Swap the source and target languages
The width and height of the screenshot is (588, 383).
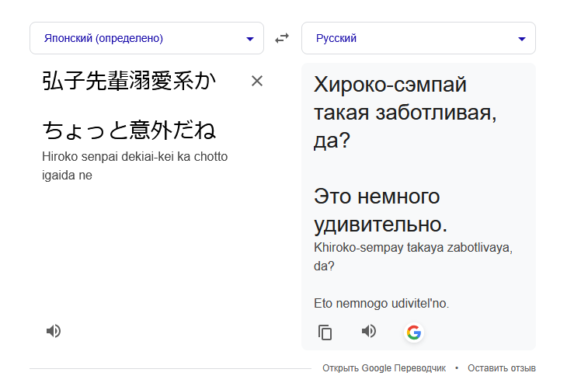pyautogui.click(x=282, y=38)
